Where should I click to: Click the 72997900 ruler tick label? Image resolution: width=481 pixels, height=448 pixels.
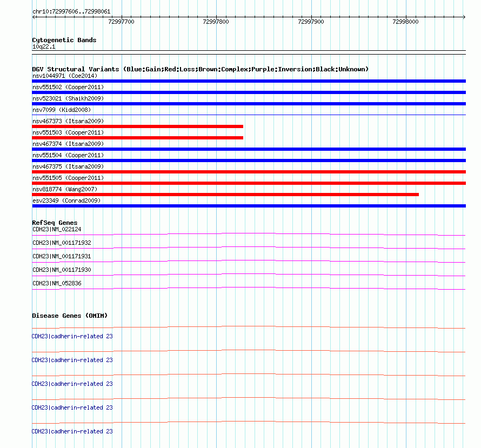click(x=311, y=22)
